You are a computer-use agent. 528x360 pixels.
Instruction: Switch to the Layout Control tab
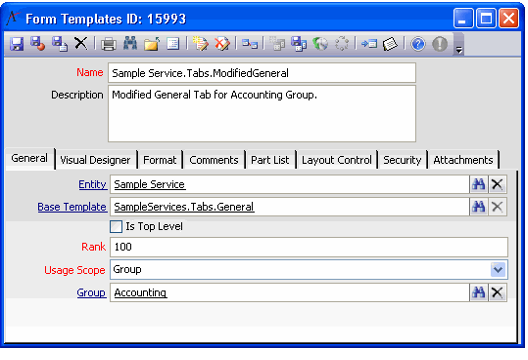point(337,160)
